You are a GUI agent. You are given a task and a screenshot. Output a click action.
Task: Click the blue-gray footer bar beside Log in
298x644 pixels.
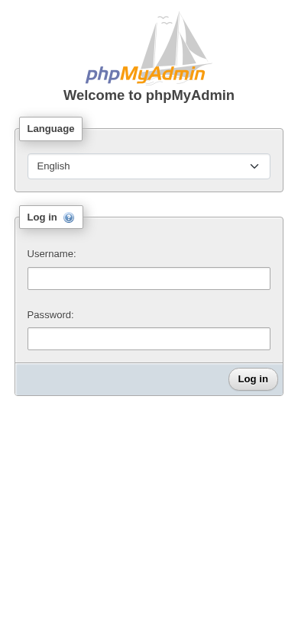pos(122,379)
